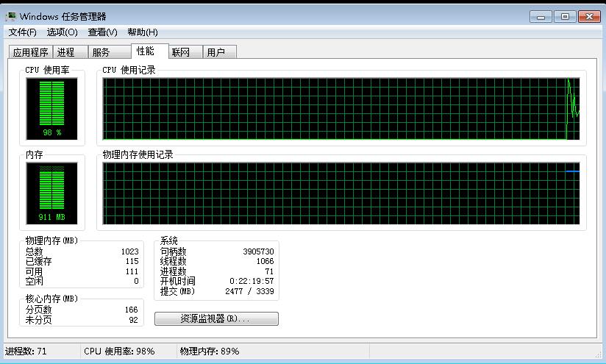Click the 线程数 value 1066
Image resolution: width=606 pixels, height=364 pixels.
[x=265, y=261]
